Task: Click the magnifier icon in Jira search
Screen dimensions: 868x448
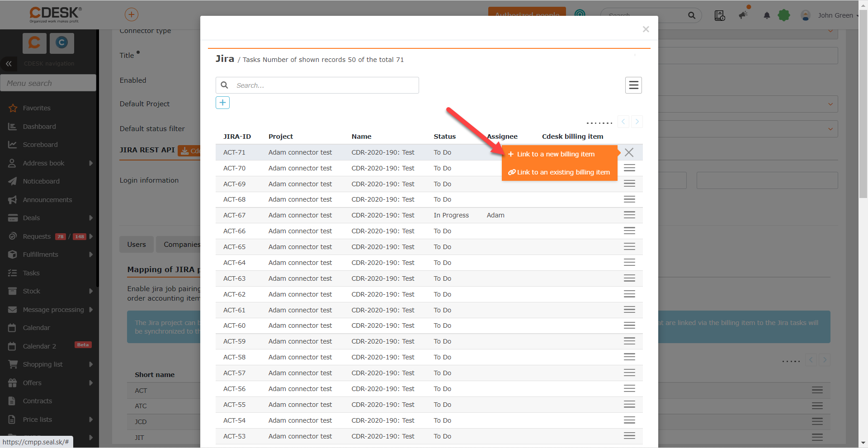Action: (224, 85)
